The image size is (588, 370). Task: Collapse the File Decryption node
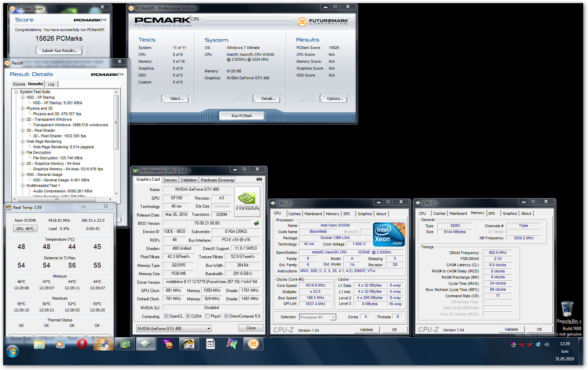23,152
